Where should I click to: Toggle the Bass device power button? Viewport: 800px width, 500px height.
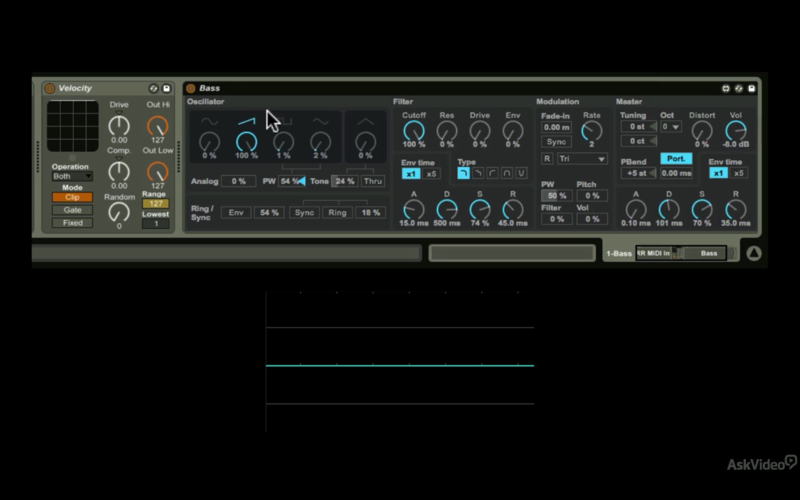point(191,88)
